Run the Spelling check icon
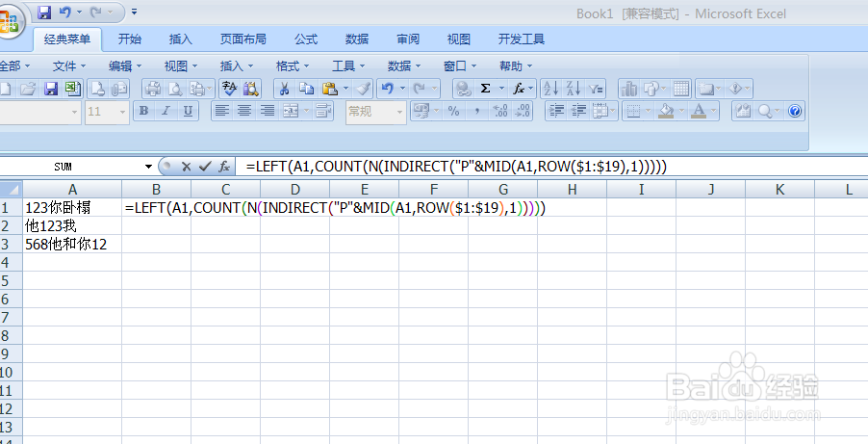This screenshot has height=444, width=868. tap(229, 89)
